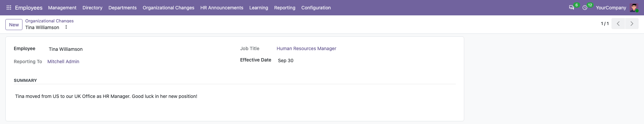
Task: Go to the next record arrow
Action: pyautogui.click(x=632, y=24)
